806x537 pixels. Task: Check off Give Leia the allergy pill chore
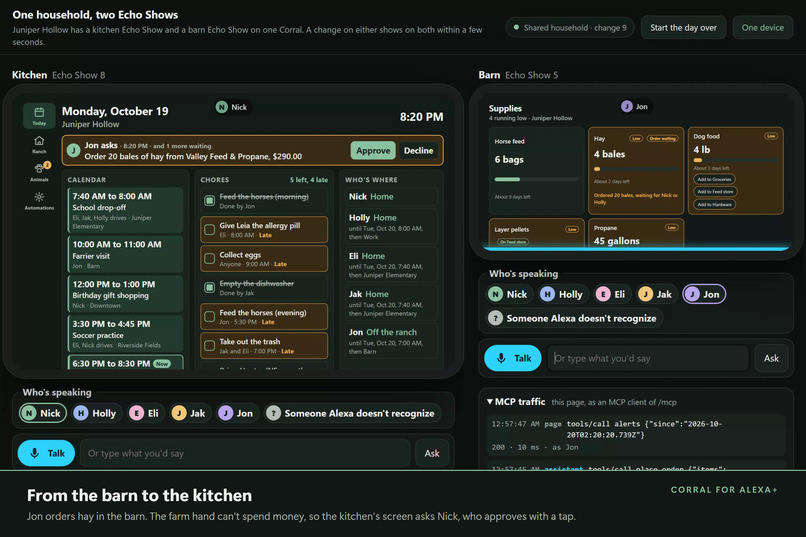click(x=210, y=230)
